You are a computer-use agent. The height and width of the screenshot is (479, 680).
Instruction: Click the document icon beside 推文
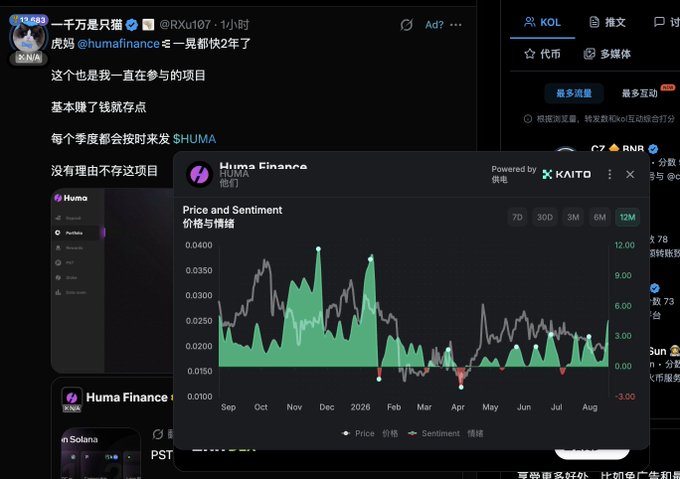(x=594, y=22)
